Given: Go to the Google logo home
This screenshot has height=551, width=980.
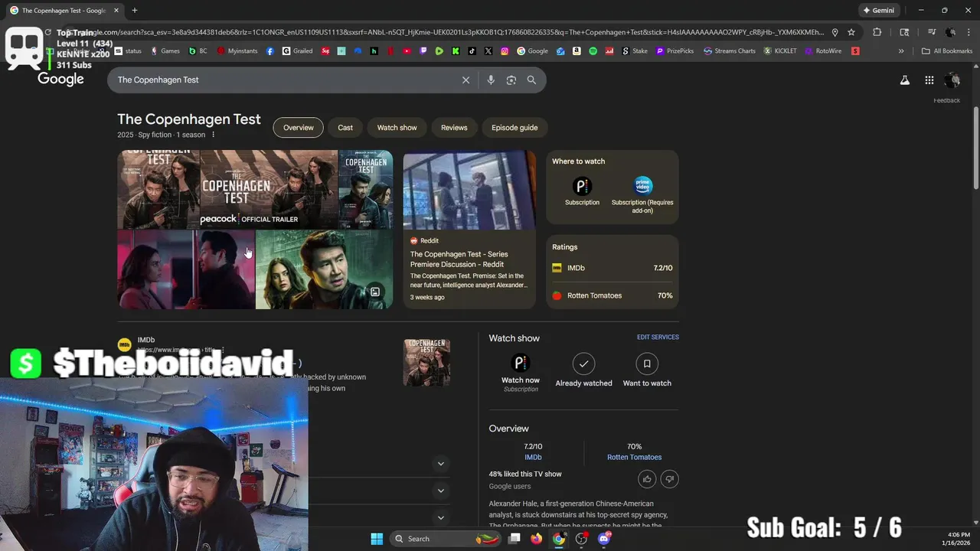Looking at the screenshot, I should 60,78.
